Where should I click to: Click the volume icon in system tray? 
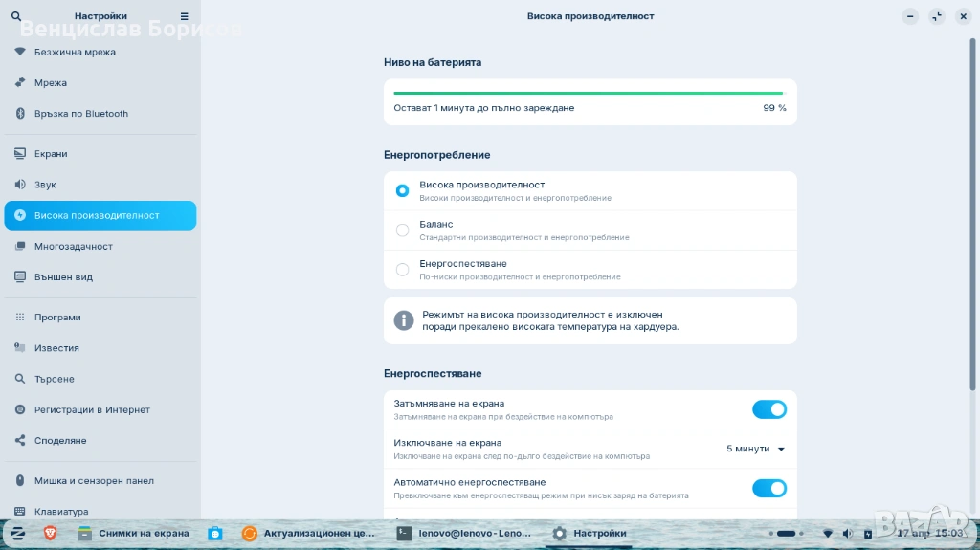[x=845, y=533]
